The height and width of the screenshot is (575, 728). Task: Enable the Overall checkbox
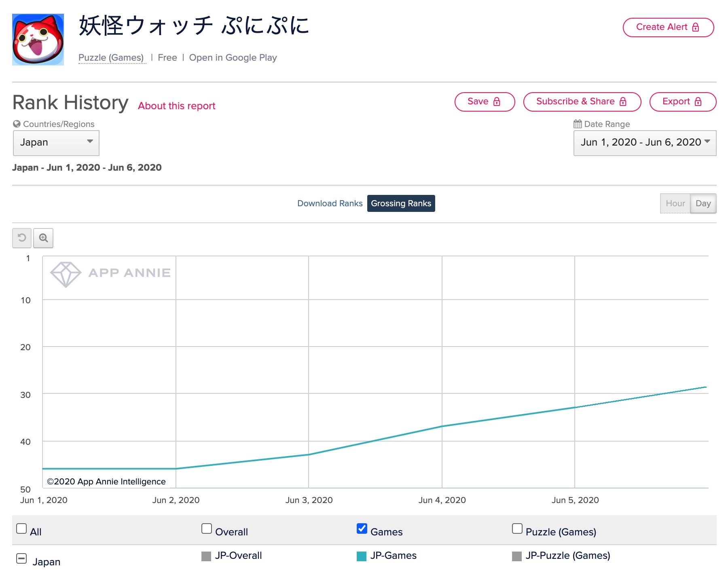(207, 528)
